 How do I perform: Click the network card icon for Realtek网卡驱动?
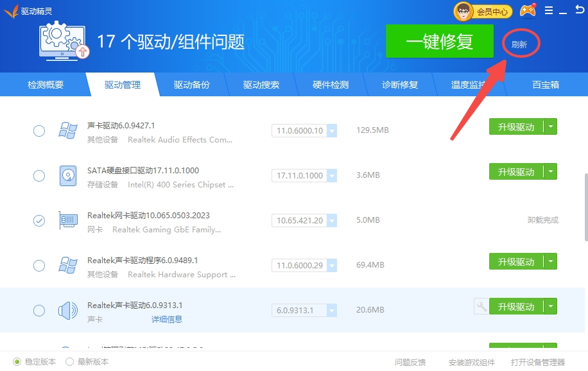pyautogui.click(x=68, y=221)
